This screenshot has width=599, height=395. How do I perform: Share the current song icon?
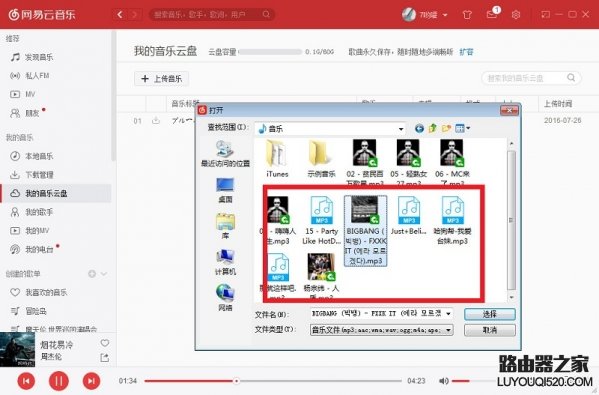(105, 358)
